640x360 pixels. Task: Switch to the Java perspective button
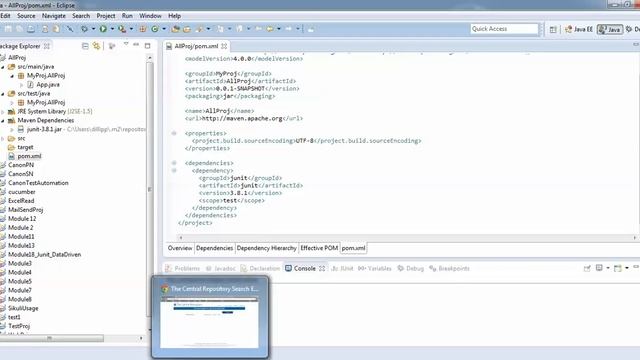[610, 29]
